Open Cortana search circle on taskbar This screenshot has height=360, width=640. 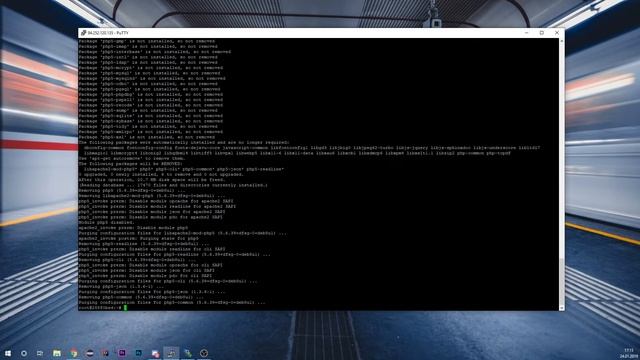tap(24, 353)
